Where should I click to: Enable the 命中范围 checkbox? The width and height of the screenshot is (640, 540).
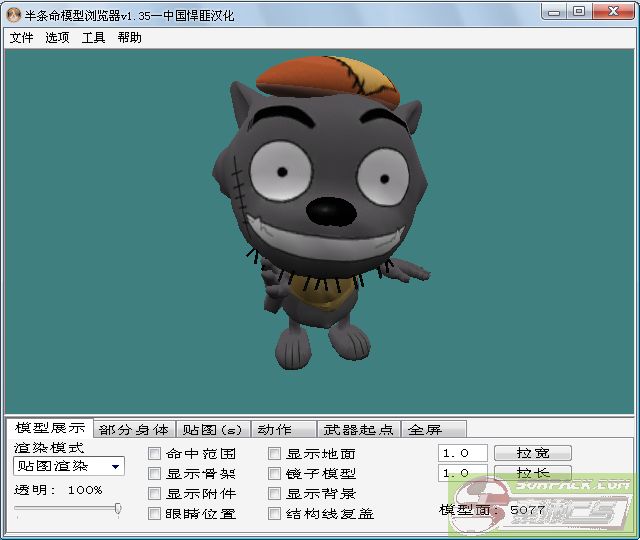coord(155,454)
